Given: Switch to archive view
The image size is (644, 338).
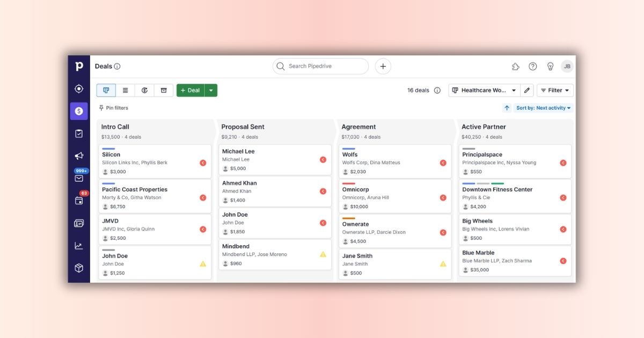Looking at the screenshot, I should click(x=164, y=90).
